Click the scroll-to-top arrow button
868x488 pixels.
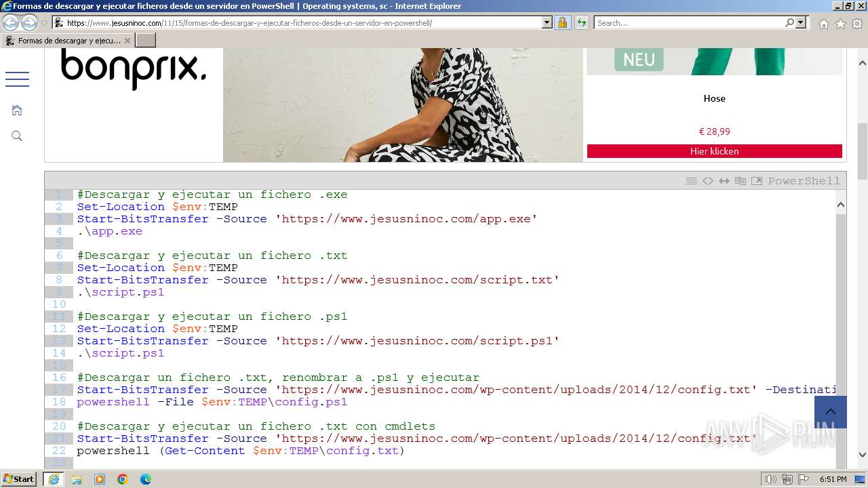click(x=831, y=412)
